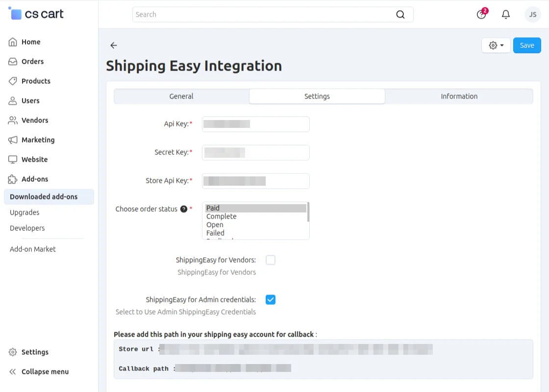Click the Store url text line
Image resolution: width=549 pixels, height=392 pixels.
pyautogui.click(x=276, y=349)
